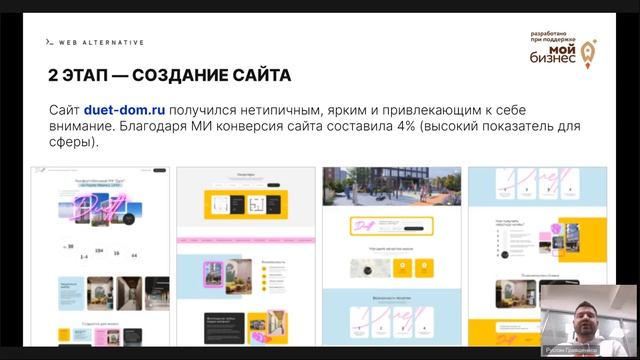Open the fourth screenshot with blue header cards
640x360 pixels.
pos(538,256)
